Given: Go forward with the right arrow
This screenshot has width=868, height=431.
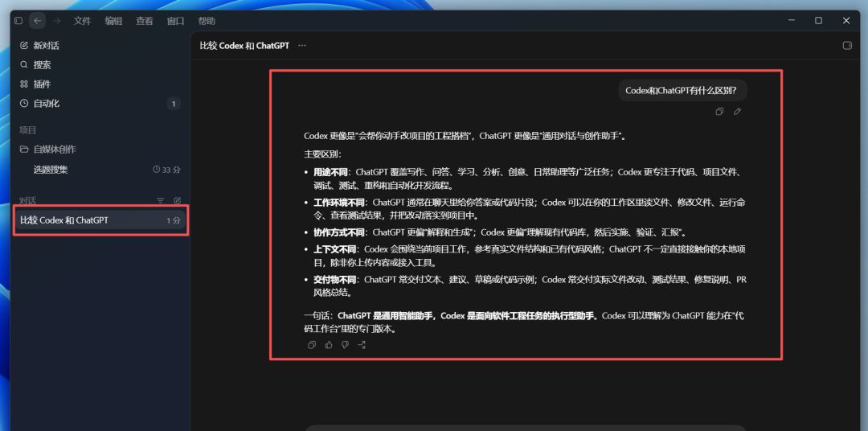Looking at the screenshot, I should [56, 20].
